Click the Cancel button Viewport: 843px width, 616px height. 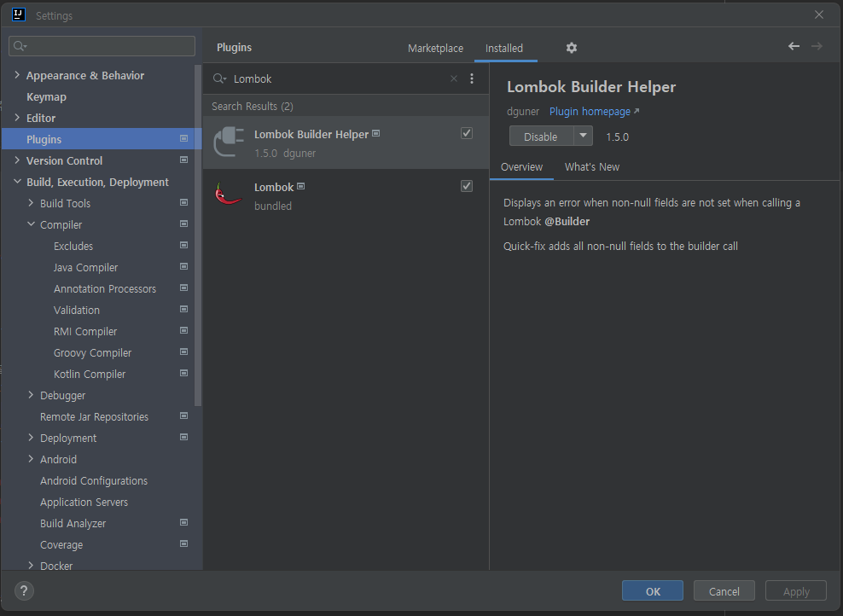[x=724, y=590]
